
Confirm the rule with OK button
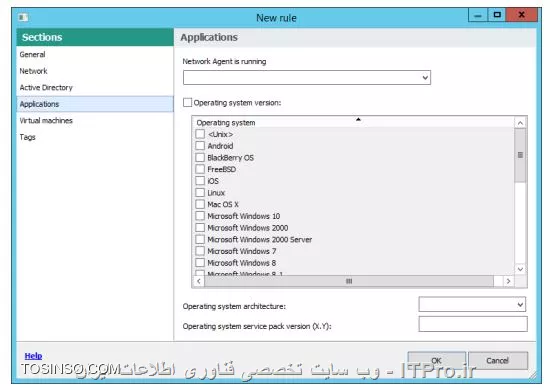[x=436, y=360]
